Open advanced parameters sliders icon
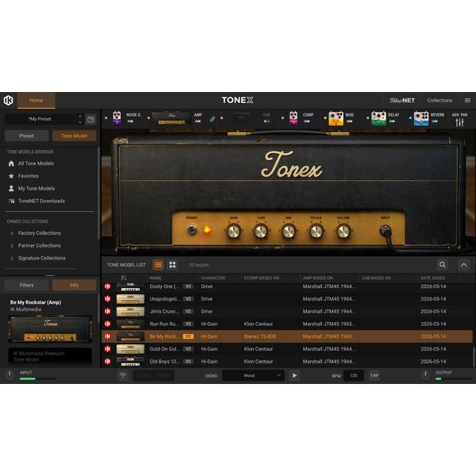This screenshot has height=476, width=476. (459, 122)
